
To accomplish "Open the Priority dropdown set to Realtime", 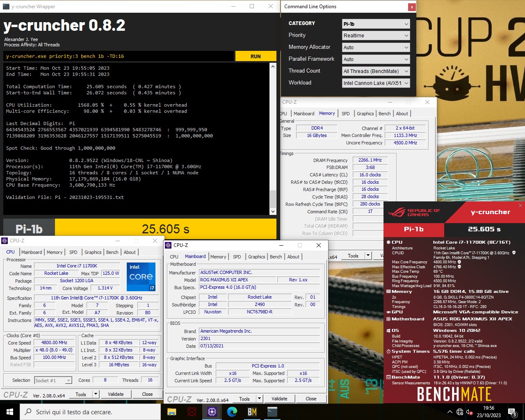I will coord(376,36).
